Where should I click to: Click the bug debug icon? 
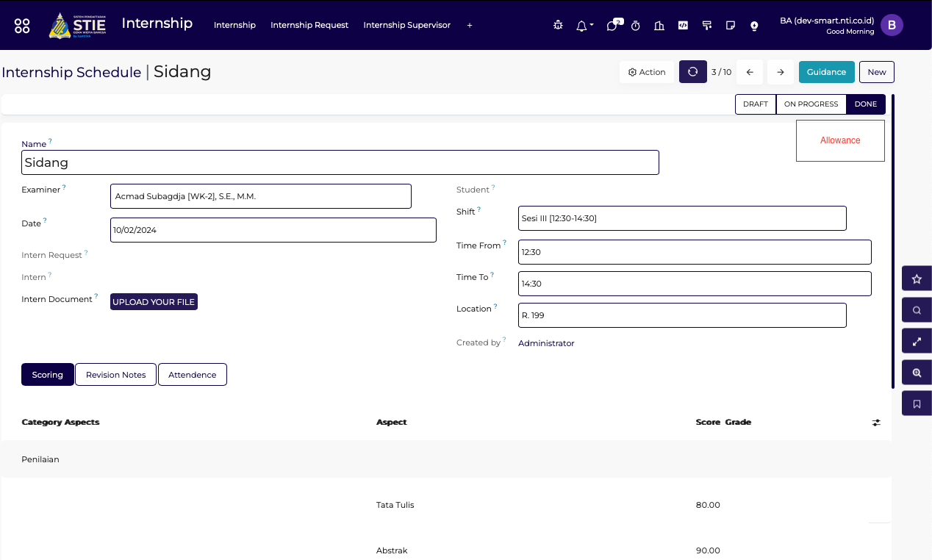(x=558, y=26)
